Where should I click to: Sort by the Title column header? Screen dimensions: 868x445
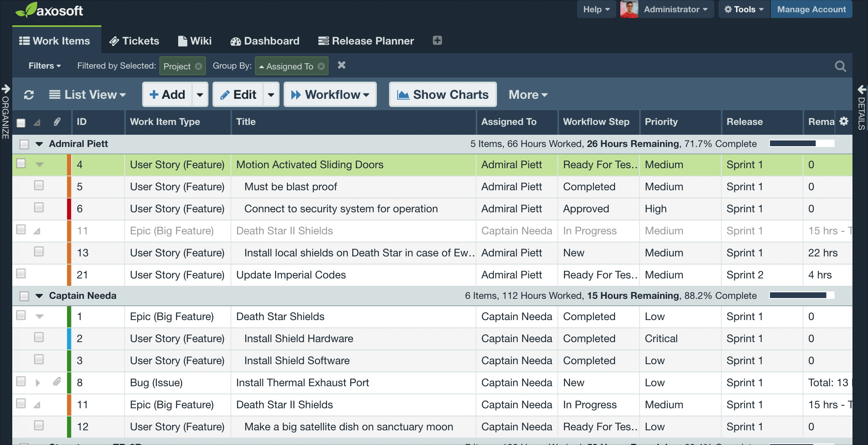click(x=353, y=122)
